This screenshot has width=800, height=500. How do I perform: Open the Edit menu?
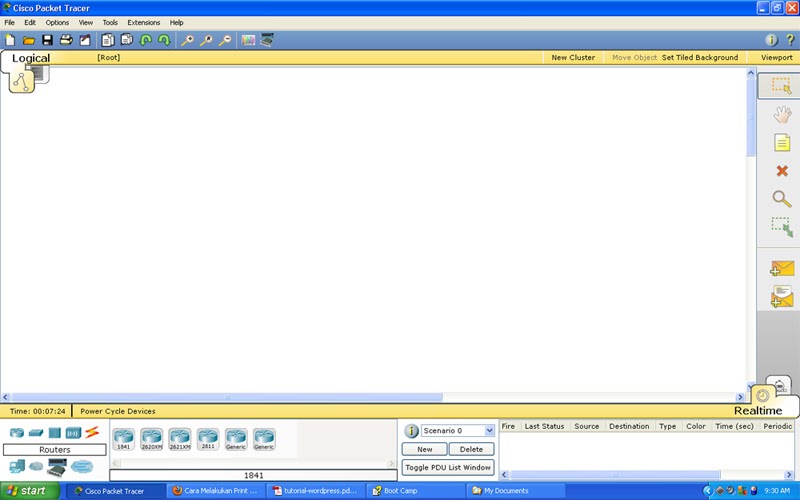point(30,22)
